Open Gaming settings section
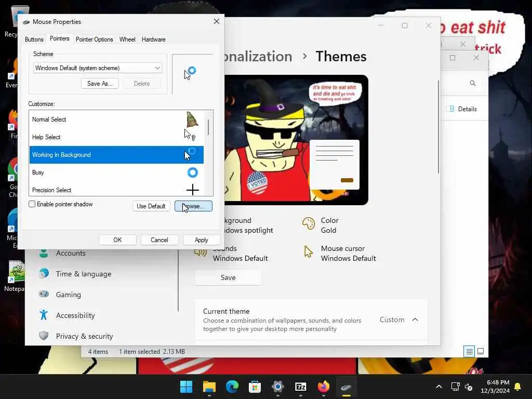The image size is (532, 399). click(69, 295)
